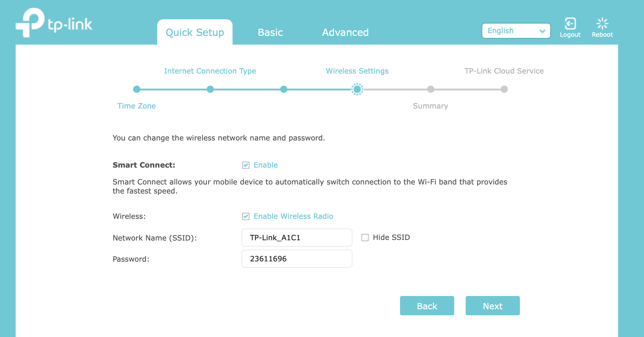Select the Summary progress dot
Viewport: 644px width, 337px height.
click(430, 89)
